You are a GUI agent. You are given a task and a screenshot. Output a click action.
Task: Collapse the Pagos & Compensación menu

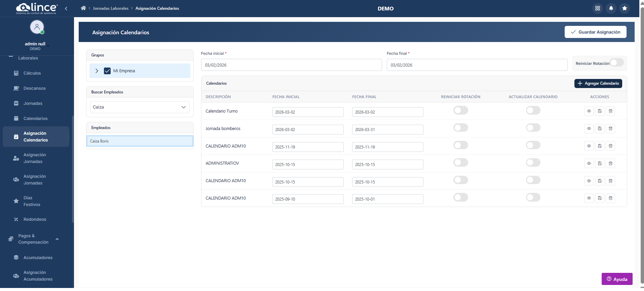tap(57, 239)
